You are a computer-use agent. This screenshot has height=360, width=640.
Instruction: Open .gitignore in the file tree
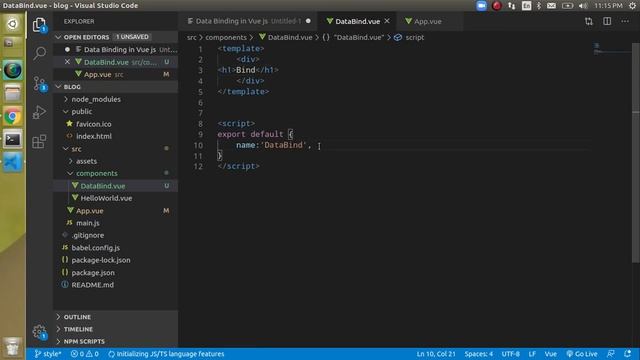tap(116, 235)
